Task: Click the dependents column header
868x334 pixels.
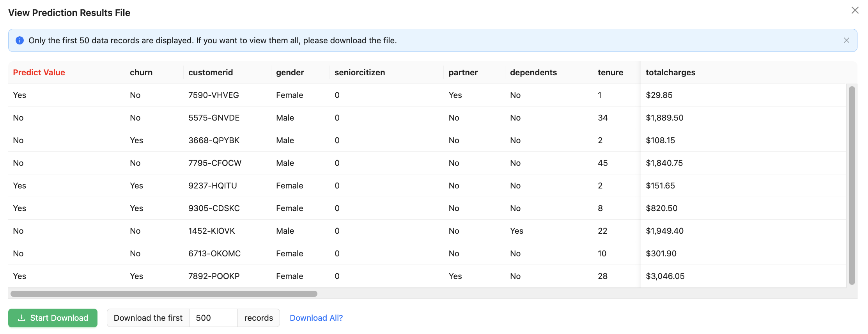Action: [x=533, y=73]
